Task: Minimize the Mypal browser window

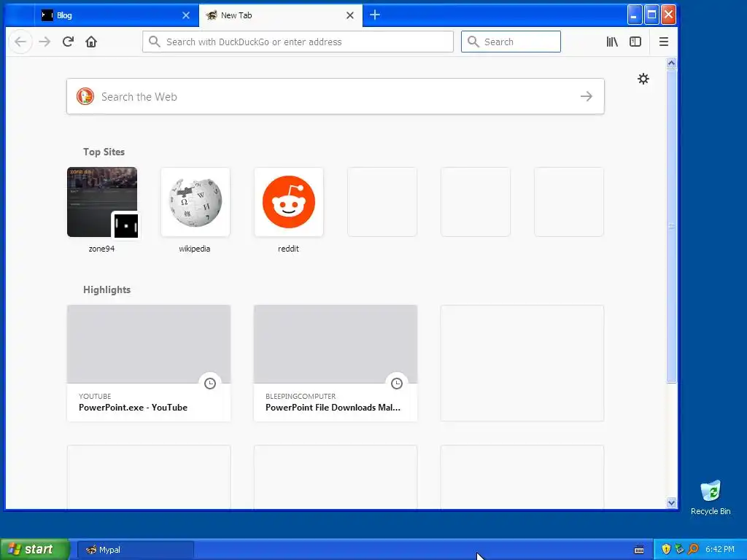Action: pos(634,15)
